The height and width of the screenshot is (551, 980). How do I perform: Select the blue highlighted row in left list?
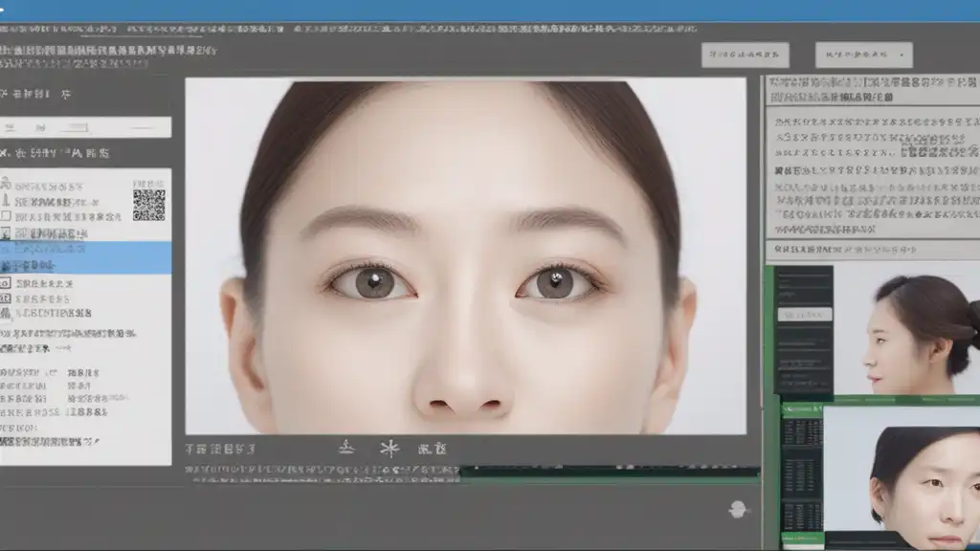[x=85, y=257]
